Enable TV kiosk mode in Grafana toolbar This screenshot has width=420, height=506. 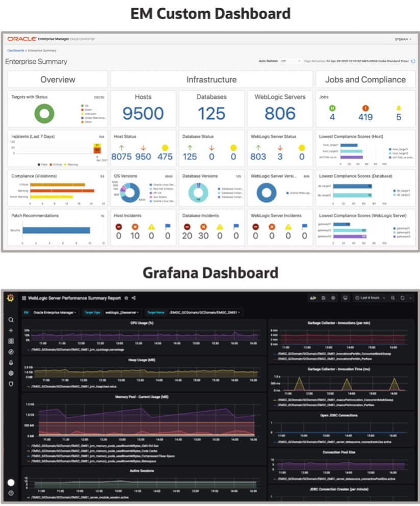click(346, 299)
